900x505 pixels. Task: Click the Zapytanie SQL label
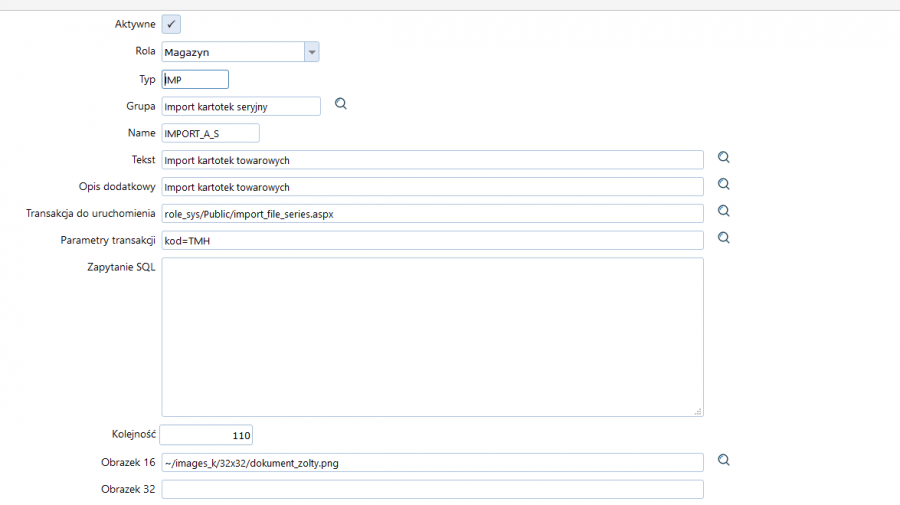coord(121,267)
